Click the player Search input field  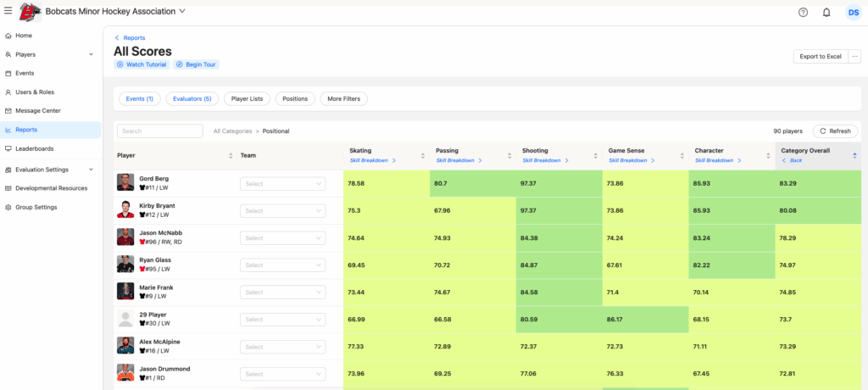click(x=160, y=131)
